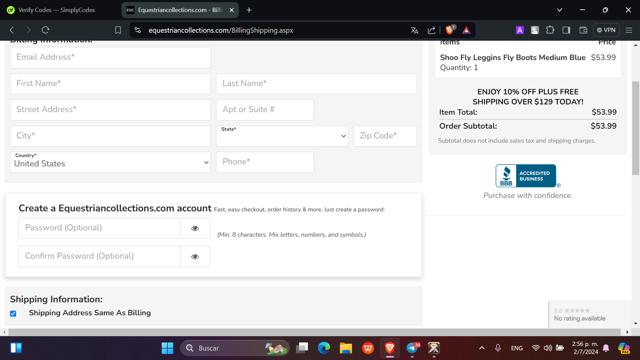Launch Microsoft Edge from taskbar
This screenshot has width=640, height=360.
(324, 348)
